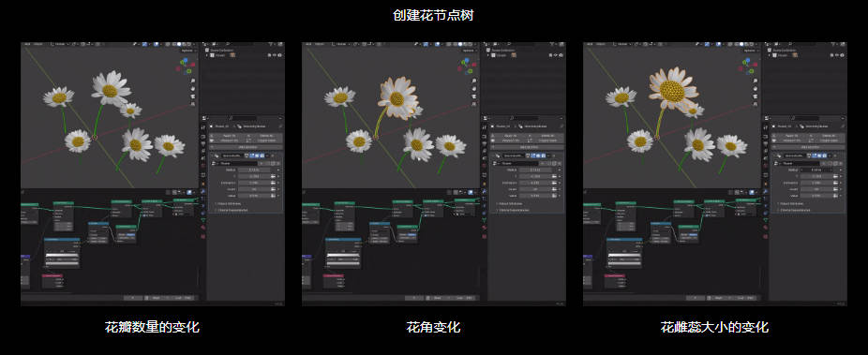
Task: Click properties search field in right screenshot
Action: pos(805,118)
